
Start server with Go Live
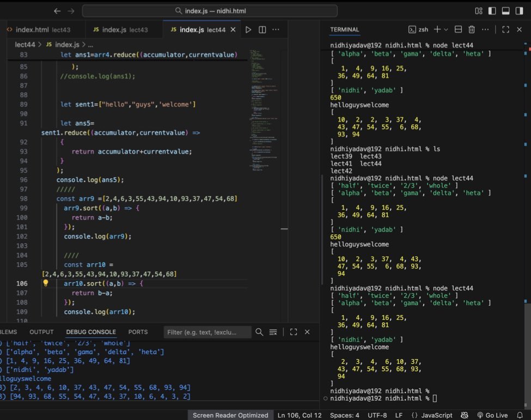[492, 415]
